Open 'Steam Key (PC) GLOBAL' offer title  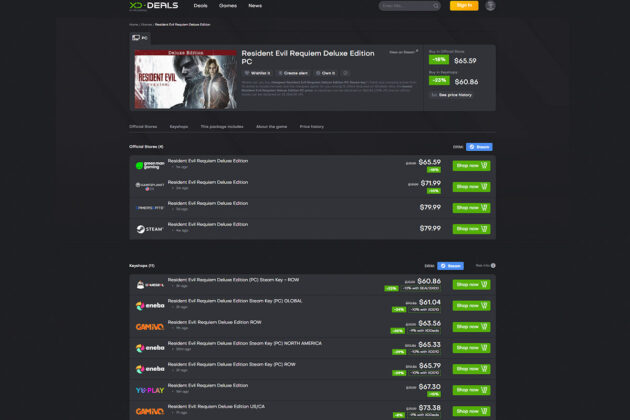tap(235, 301)
